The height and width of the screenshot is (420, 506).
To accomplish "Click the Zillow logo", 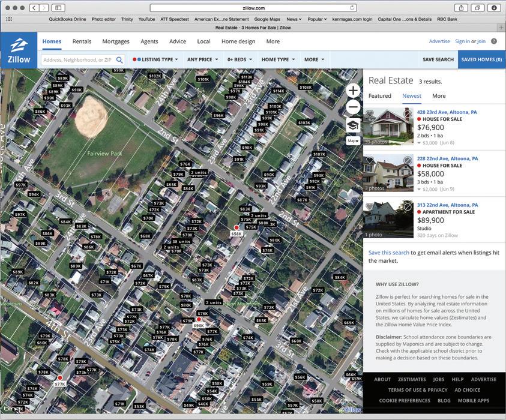I will (19, 50).
